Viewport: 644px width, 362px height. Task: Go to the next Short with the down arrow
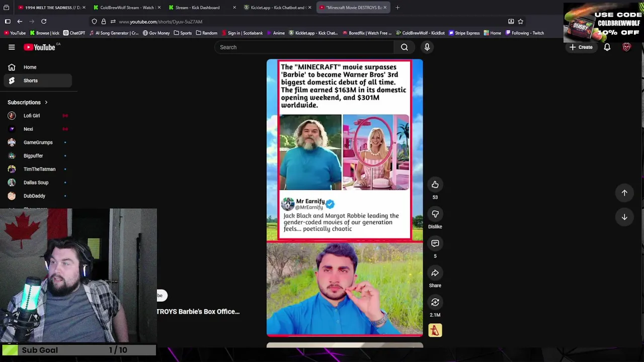click(624, 217)
